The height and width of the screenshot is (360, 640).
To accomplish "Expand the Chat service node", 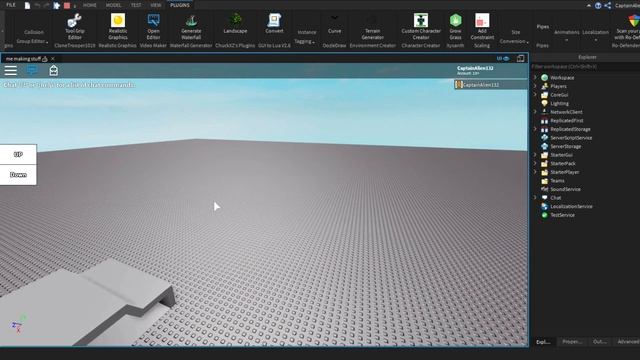I will point(535,198).
